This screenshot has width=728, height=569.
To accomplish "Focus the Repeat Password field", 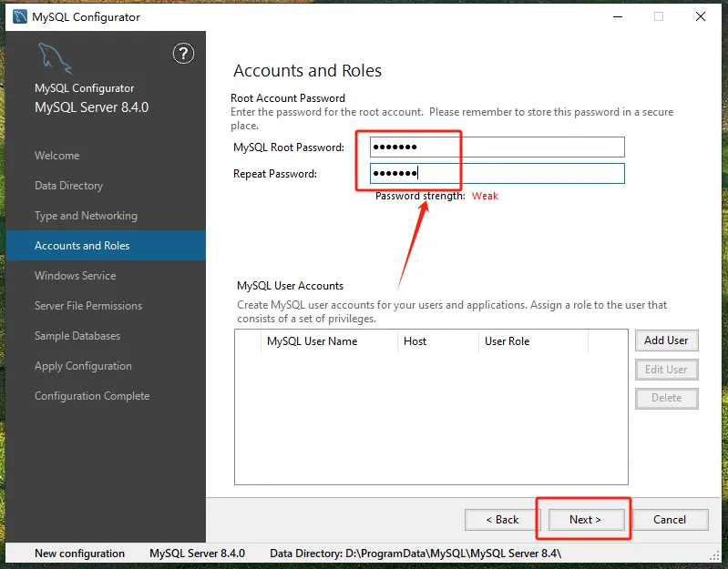I will (x=497, y=174).
